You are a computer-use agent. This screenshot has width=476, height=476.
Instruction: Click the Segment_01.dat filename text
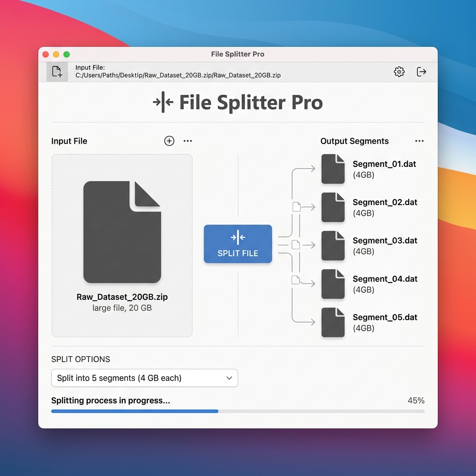pos(384,164)
